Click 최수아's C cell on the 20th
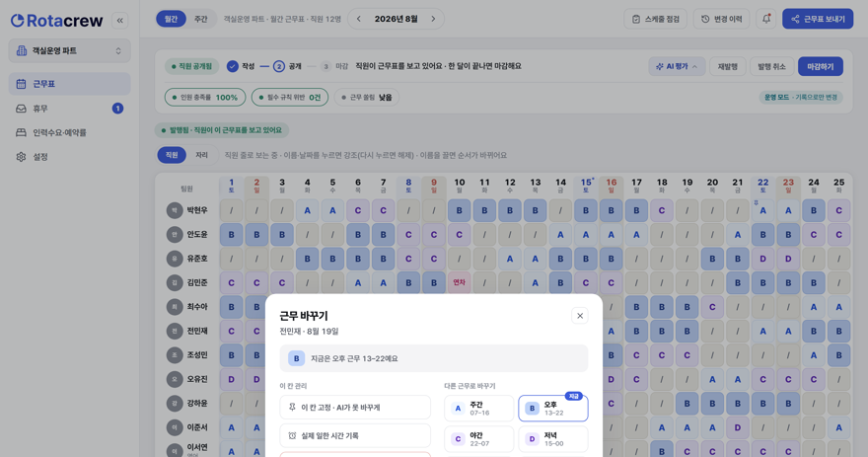The width and height of the screenshot is (868, 457). point(712,307)
